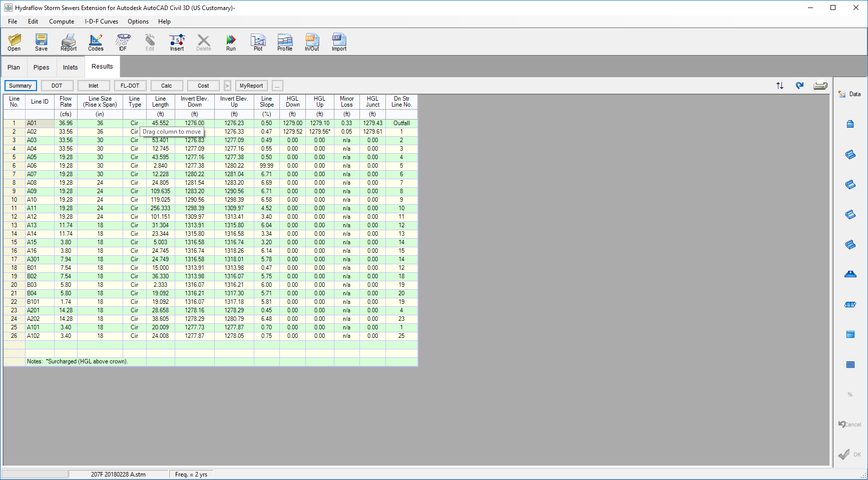Select the Line ID A01 cell
868x480 pixels.
[x=40, y=123]
